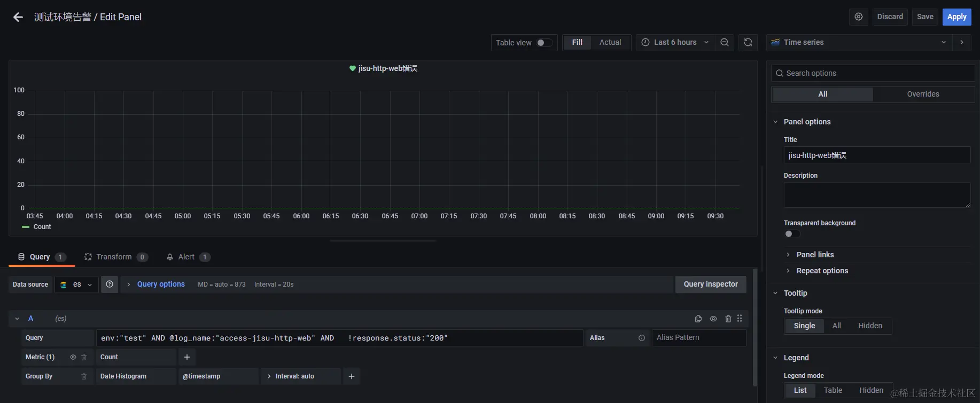This screenshot has width=980, height=403.
Task: Expand Panel links
Action: pos(815,255)
